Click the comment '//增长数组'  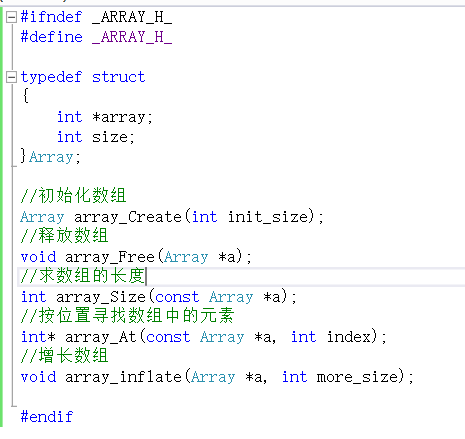pos(64,355)
